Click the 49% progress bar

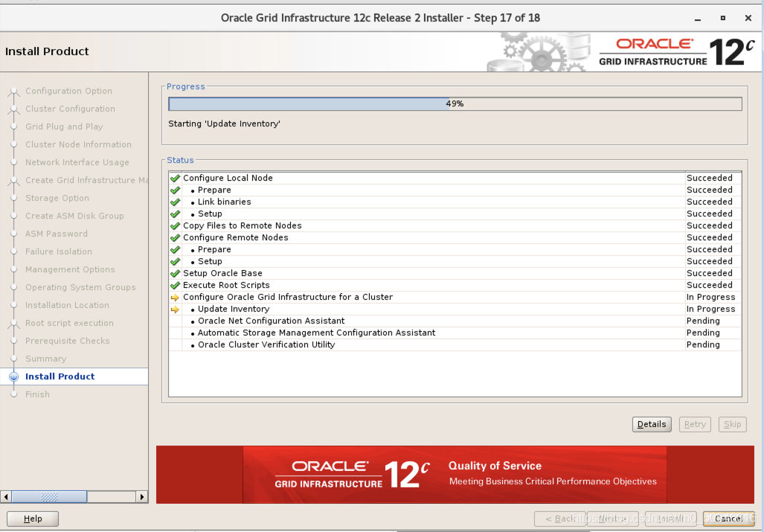455,103
